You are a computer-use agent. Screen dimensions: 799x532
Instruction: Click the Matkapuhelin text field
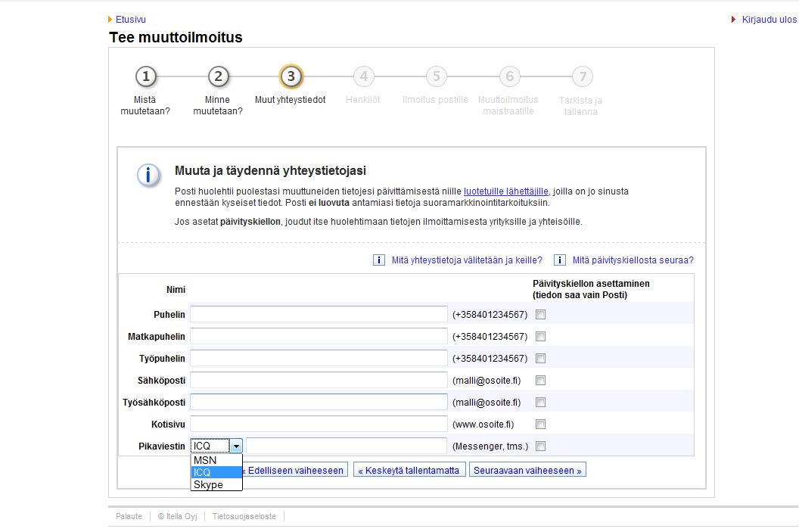pyautogui.click(x=319, y=337)
